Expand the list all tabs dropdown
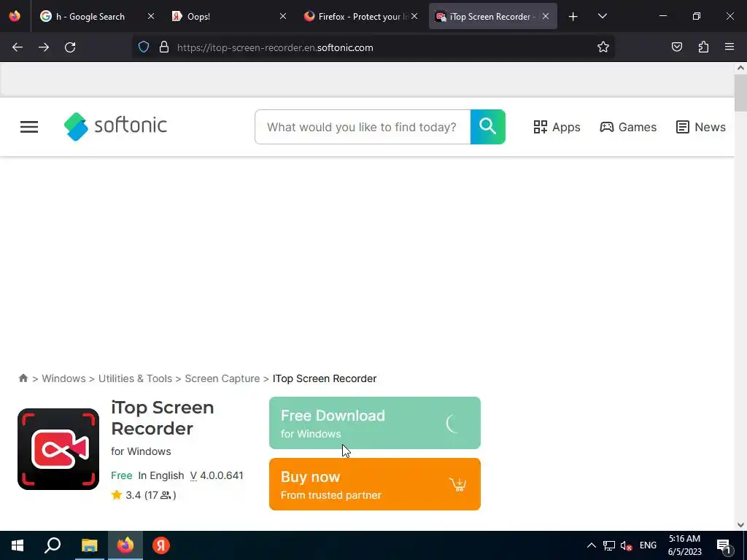This screenshot has height=560, width=747. 602,16
